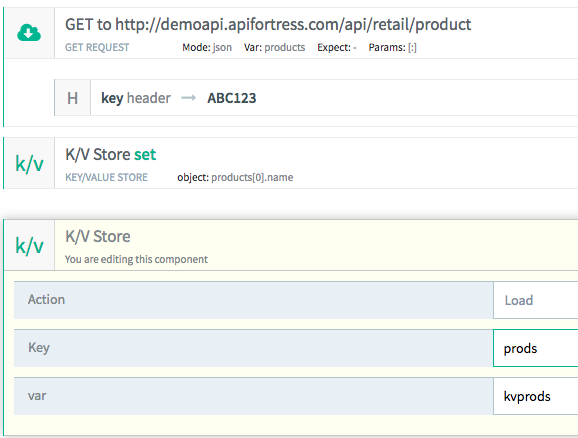Click the k/v icon beside K/V Store set
The width and height of the screenshot is (578, 438).
click(x=29, y=163)
